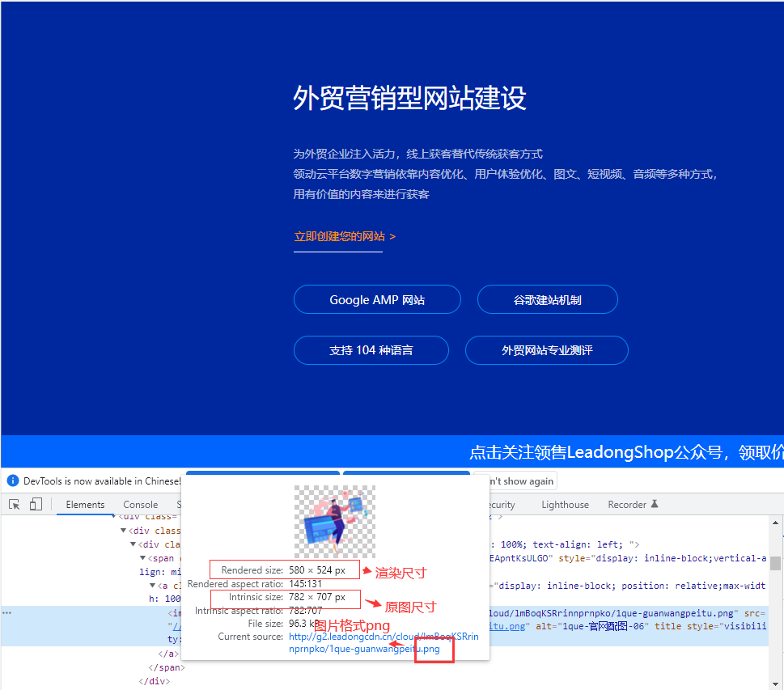This screenshot has height=690, width=784.
Task: Open the Lighthouse tab
Action: click(565, 505)
